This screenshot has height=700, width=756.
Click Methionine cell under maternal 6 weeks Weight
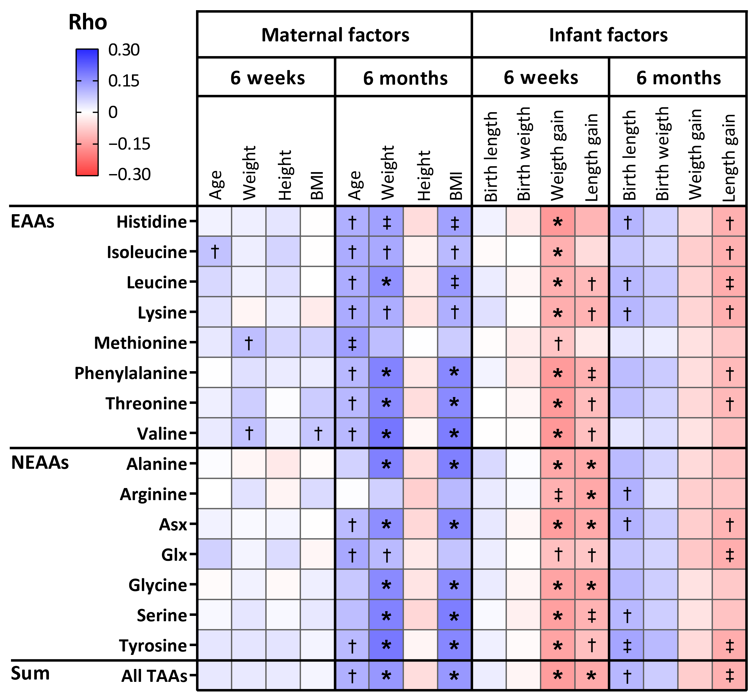(249, 342)
